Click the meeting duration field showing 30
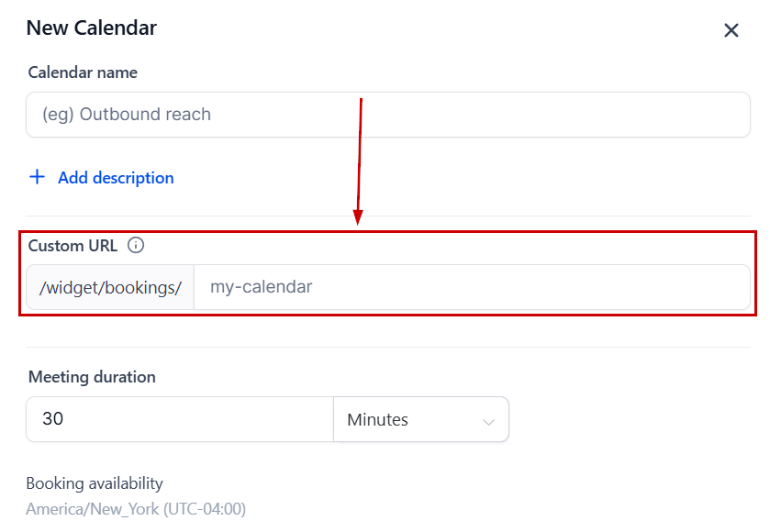This screenshot has width=770, height=532. click(x=179, y=419)
